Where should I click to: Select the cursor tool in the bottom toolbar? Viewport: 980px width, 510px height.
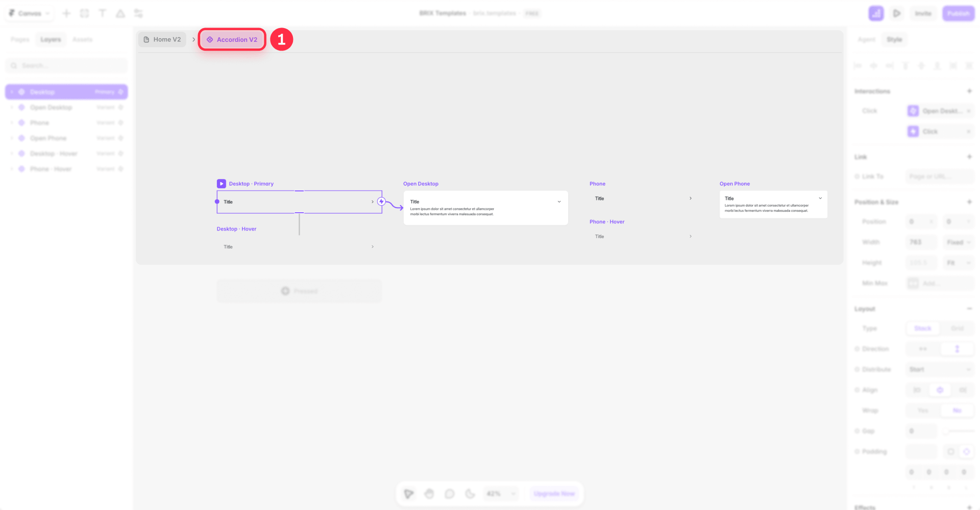coord(409,494)
